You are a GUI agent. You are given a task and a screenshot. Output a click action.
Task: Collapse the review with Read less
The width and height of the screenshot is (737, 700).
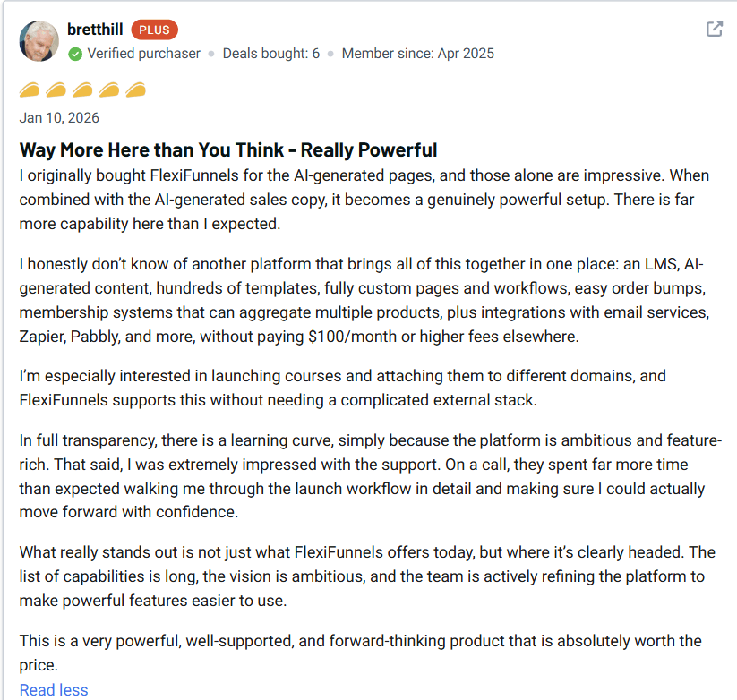pos(54,689)
